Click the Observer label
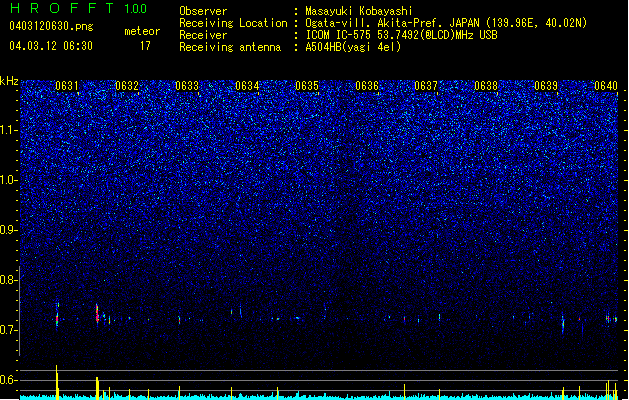Image resolution: width=629 pixels, height=400 pixels. pyautogui.click(x=203, y=11)
